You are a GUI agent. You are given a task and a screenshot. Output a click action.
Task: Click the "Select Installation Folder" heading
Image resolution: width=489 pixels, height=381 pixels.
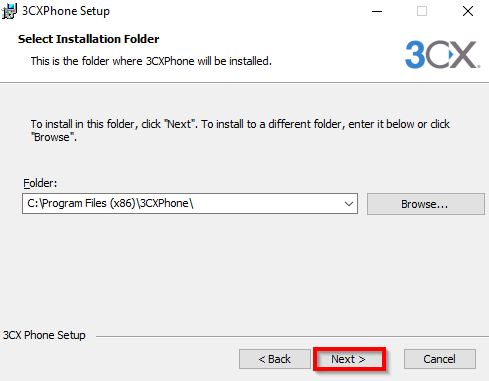pyautogui.click(x=88, y=39)
